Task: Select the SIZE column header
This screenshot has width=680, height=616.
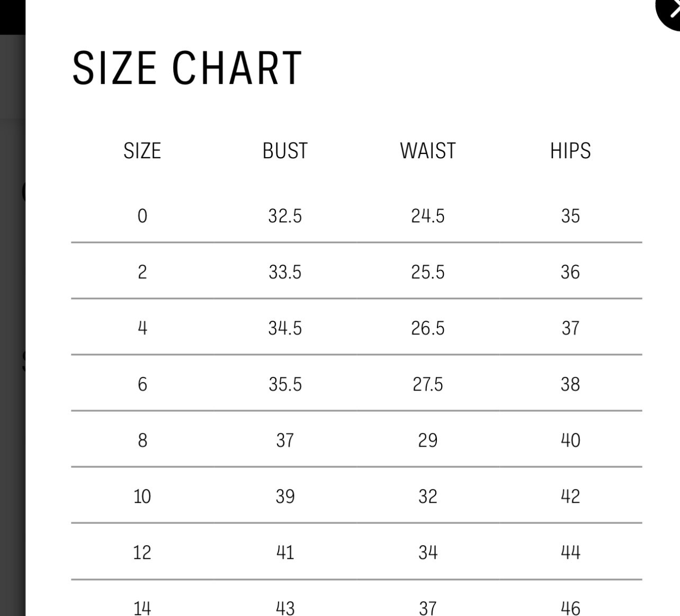Action: coord(142,151)
